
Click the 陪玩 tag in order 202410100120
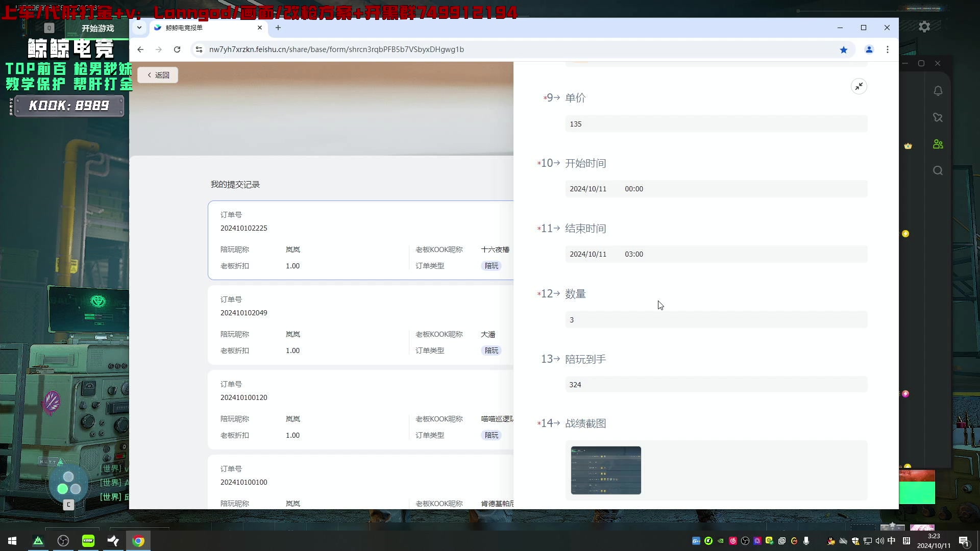pyautogui.click(x=492, y=435)
